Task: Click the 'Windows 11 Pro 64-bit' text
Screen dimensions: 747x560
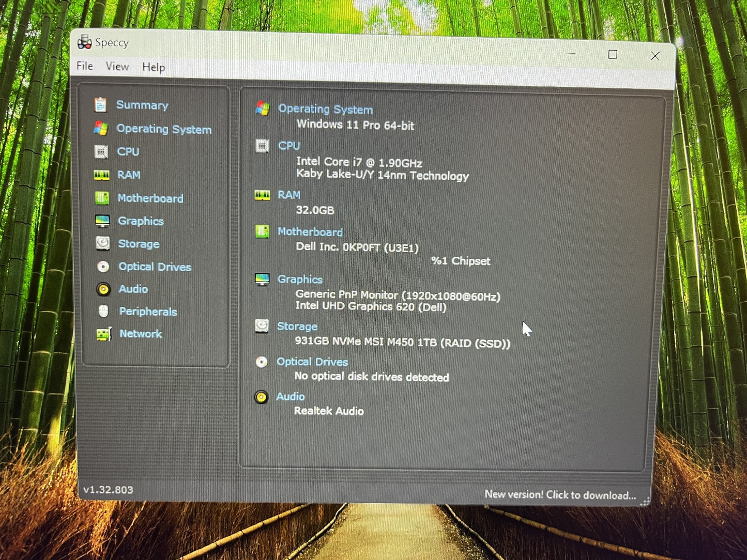Action: pos(356,125)
